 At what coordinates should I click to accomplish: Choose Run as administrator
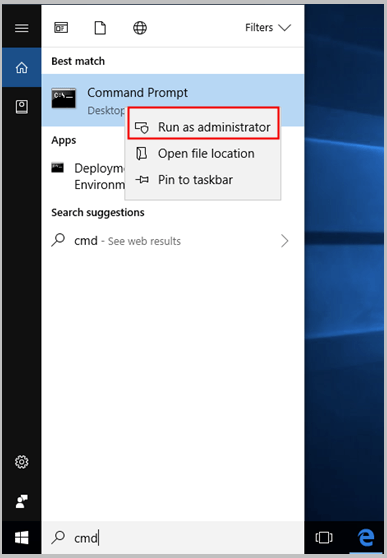pyautogui.click(x=203, y=127)
